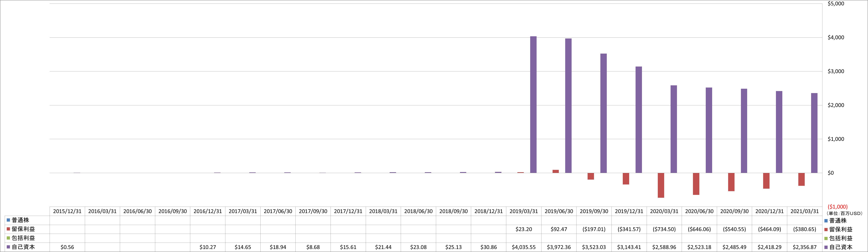Click the 2020/12/31 column header
Screen dimensions: 868x252
pos(770,211)
